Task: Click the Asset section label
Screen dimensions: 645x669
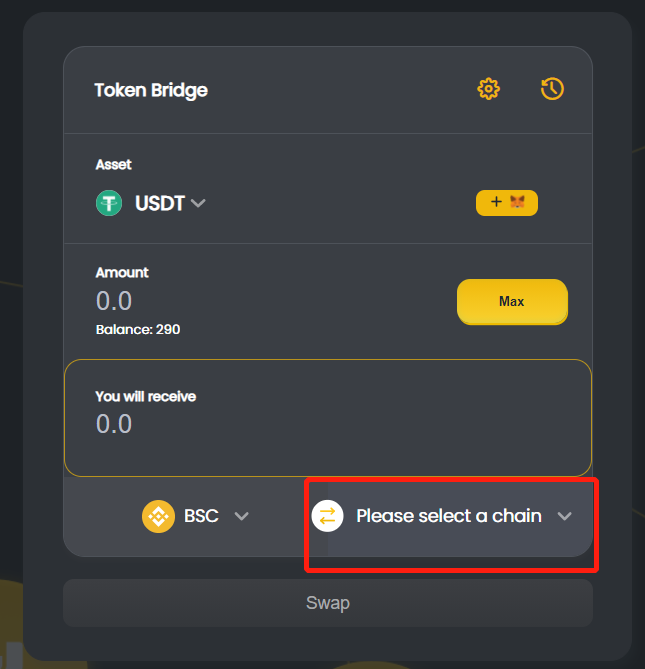Action: 113,165
